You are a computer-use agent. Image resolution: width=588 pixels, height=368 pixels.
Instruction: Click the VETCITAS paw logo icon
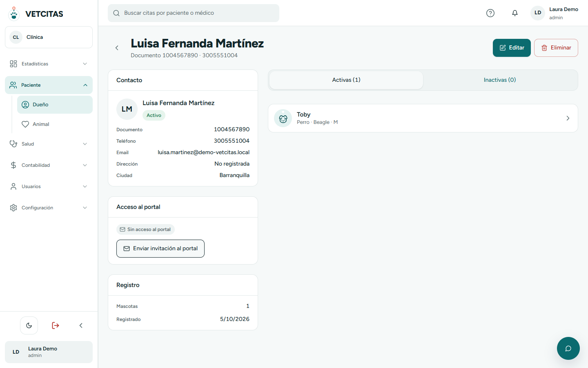pos(14,13)
